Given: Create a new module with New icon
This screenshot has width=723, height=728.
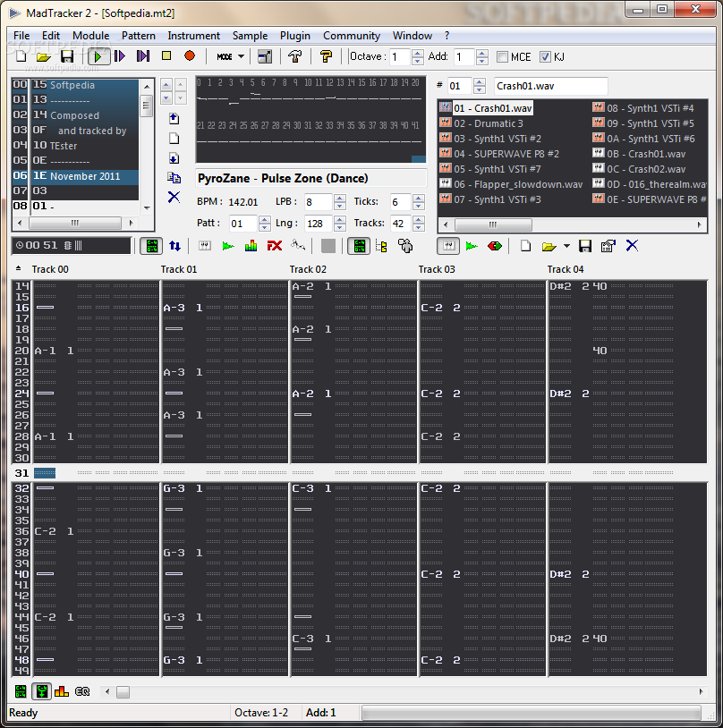Looking at the screenshot, I should (x=21, y=56).
